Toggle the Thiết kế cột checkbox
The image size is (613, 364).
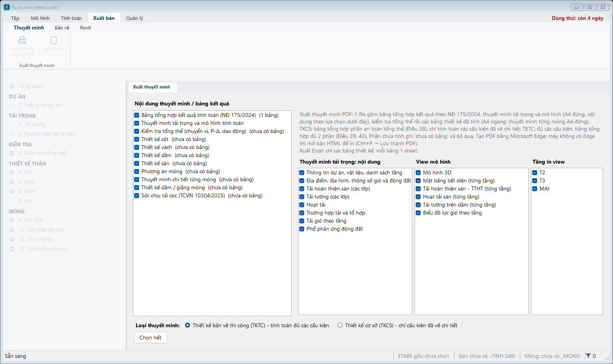[x=136, y=139]
